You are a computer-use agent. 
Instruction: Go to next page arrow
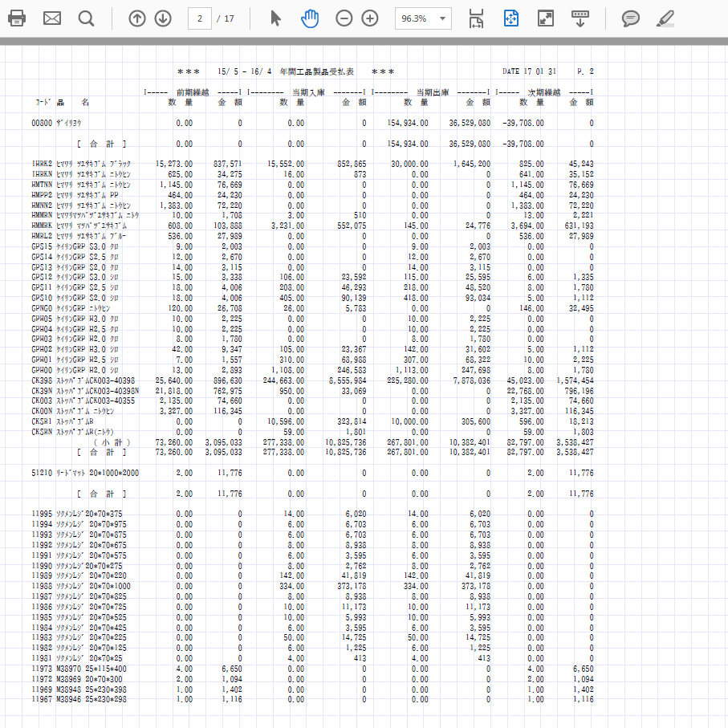[x=163, y=18]
